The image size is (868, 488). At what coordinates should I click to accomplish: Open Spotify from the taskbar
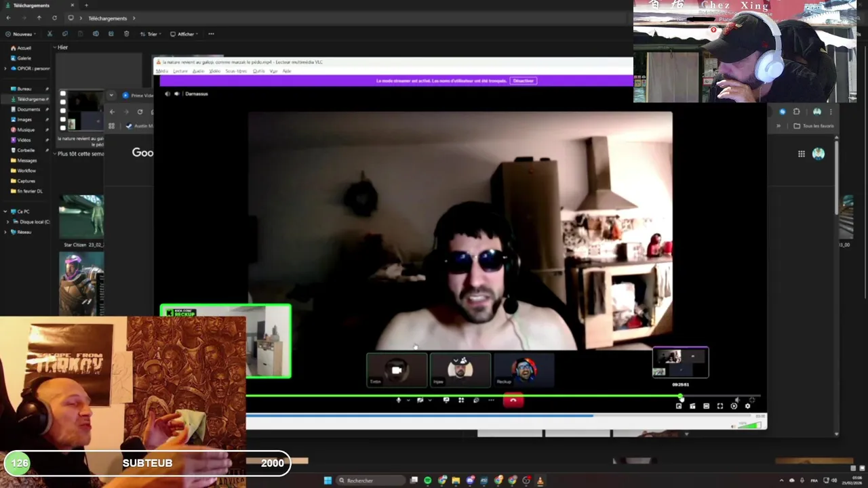point(428,481)
